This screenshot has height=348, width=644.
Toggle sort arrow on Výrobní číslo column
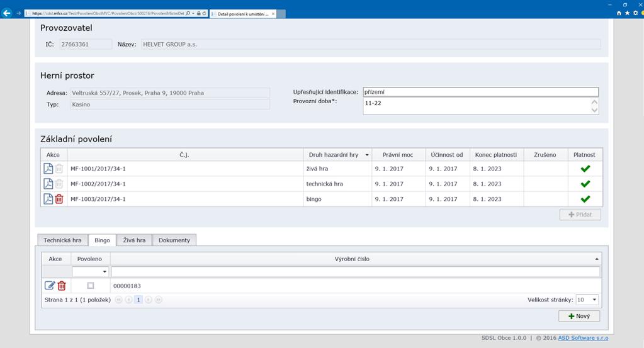[x=597, y=259]
